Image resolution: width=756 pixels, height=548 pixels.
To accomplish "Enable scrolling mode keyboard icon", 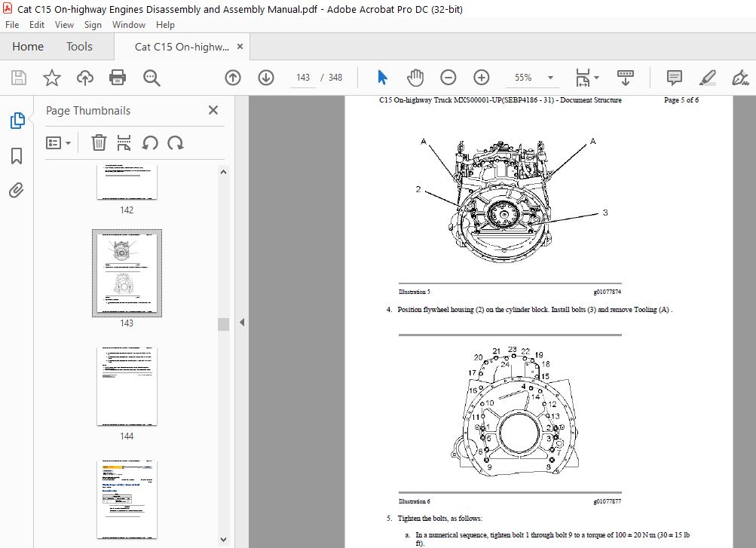I will point(626,78).
